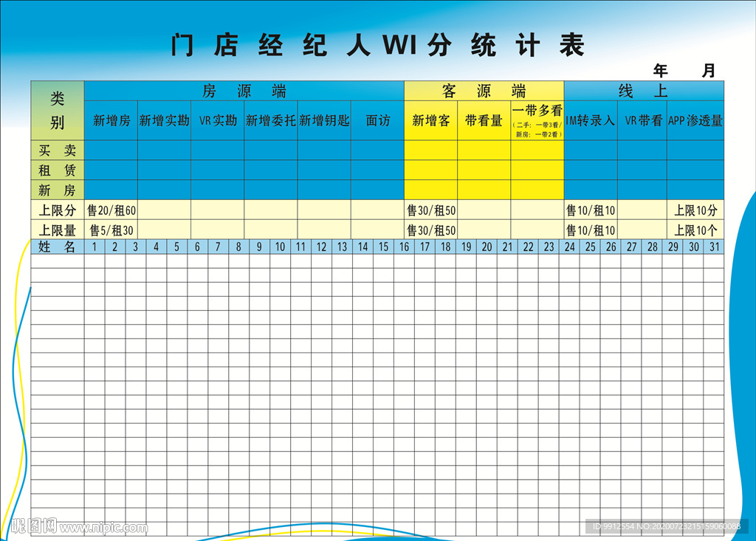This screenshot has width=756, height=541.
Task: Click the VR实勘 column header
Action: tap(218, 120)
